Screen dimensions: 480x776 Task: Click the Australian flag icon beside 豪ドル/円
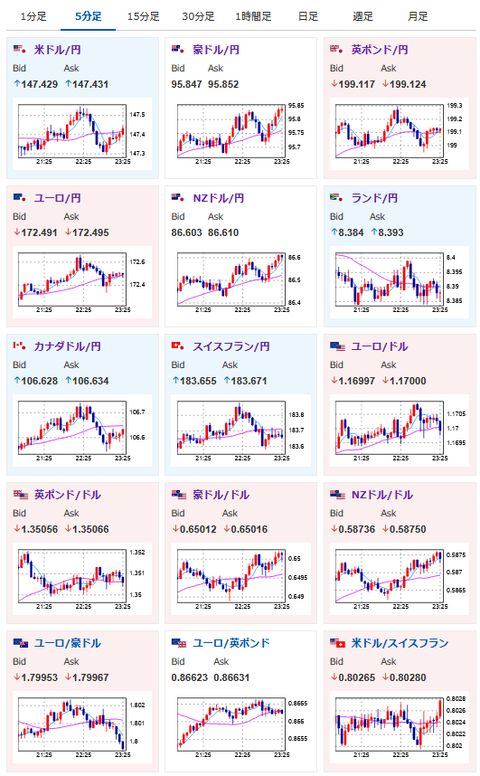pyautogui.click(x=178, y=49)
